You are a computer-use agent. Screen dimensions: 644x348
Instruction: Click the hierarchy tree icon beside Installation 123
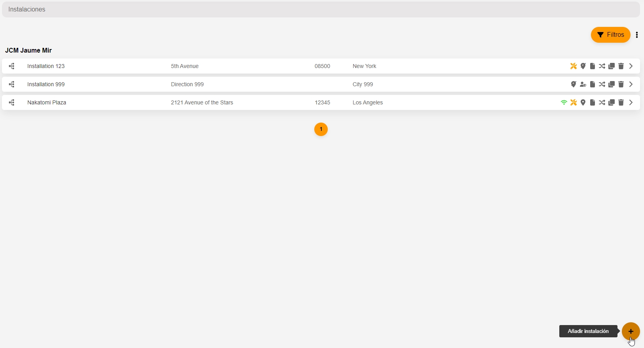[x=12, y=66]
